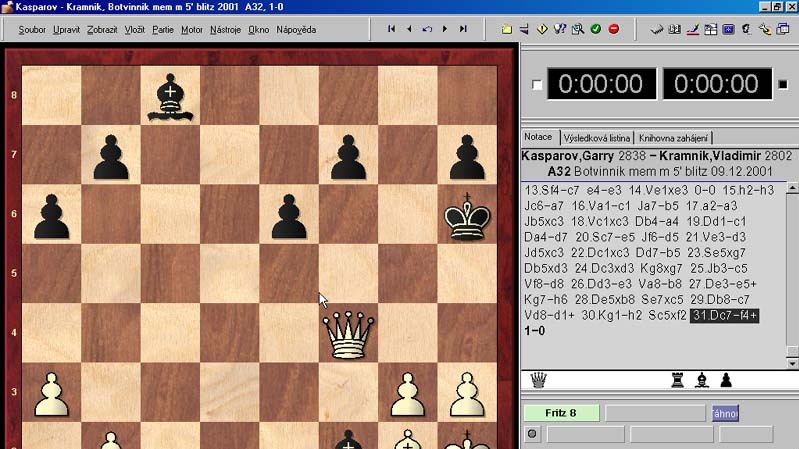Step forward one move with the arrow
The width and height of the screenshot is (799, 449).
click(x=445, y=29)
